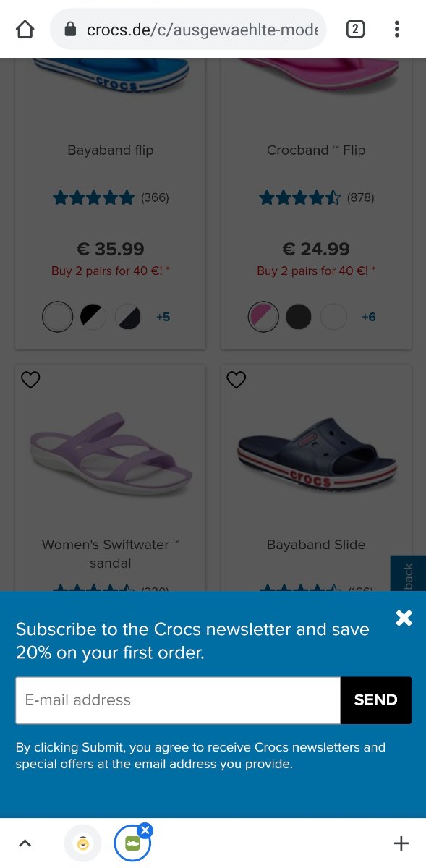This screenshot has height=868, width=426.
Task: Expand the bottom tab strip chevron
Action: tap(25, 843)
